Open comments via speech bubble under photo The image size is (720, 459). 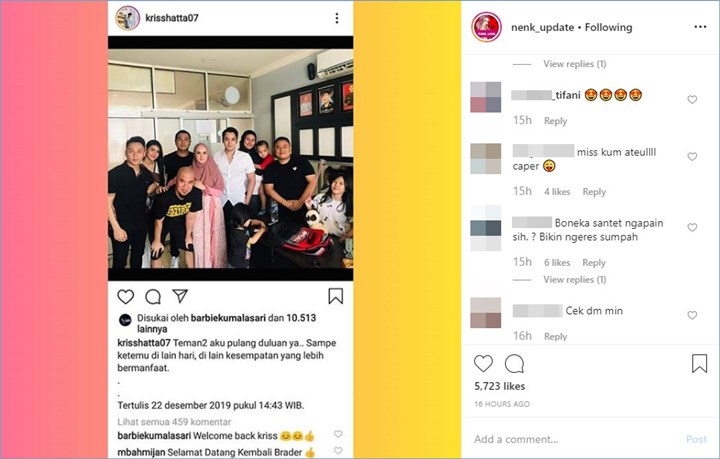point(153,297)
